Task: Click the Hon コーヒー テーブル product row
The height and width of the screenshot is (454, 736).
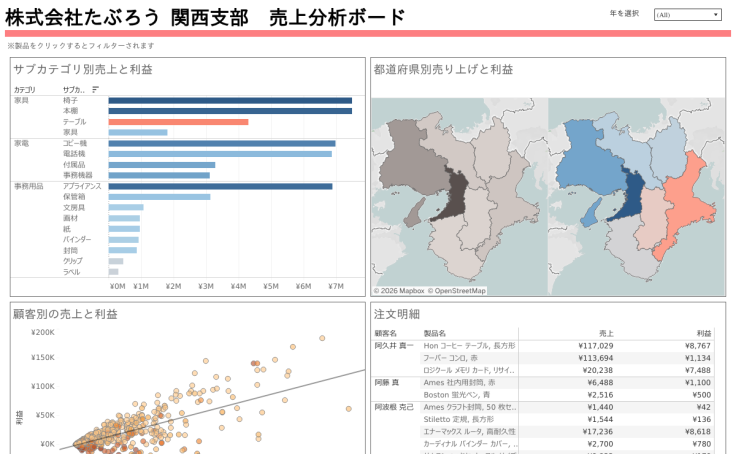Action: (x=468, y=345)
